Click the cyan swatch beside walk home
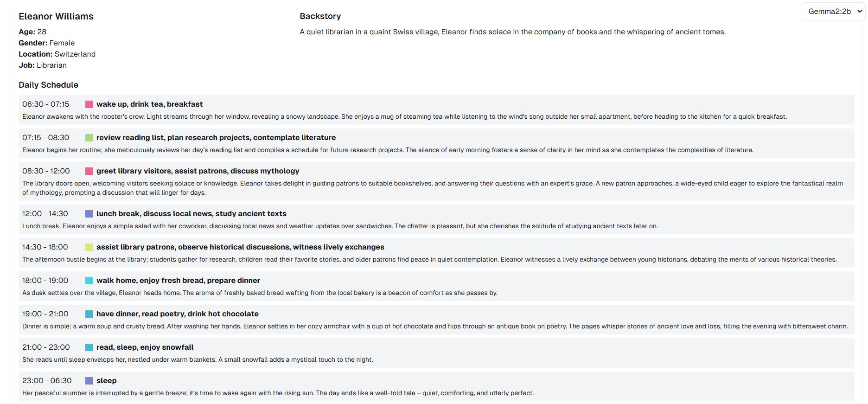The height and width of the screenshot is (404, 868). point(89,281)
